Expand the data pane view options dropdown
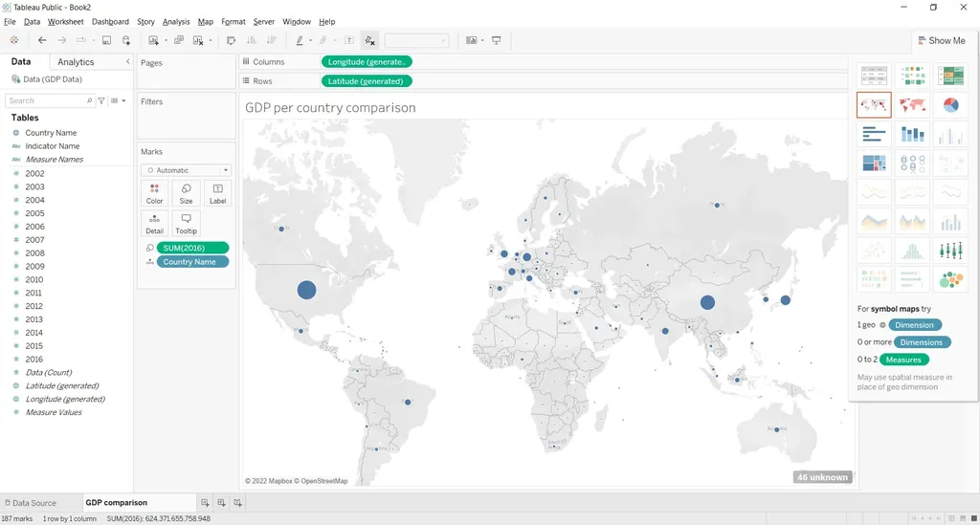The image size is (980, 525). [118, 100]
